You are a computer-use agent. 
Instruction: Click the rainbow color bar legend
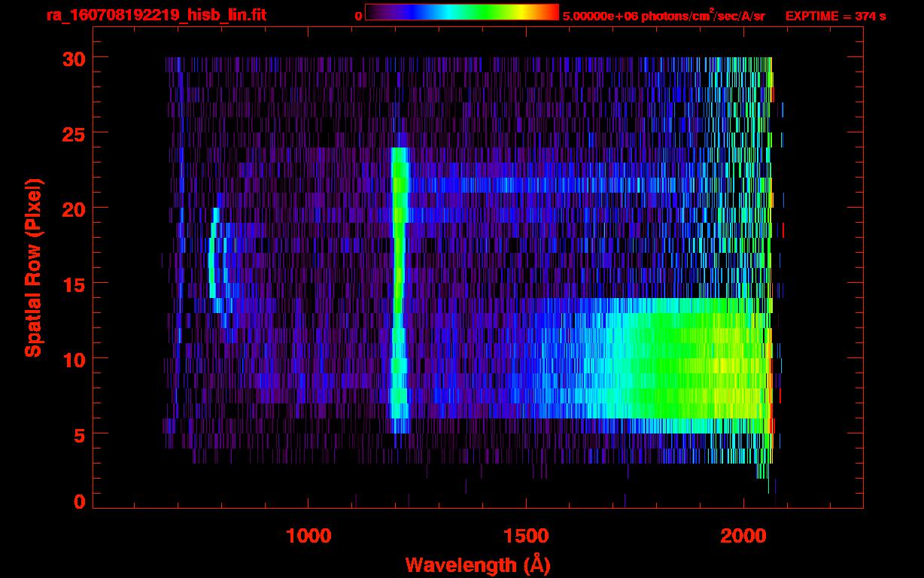[x=462, y=12]
